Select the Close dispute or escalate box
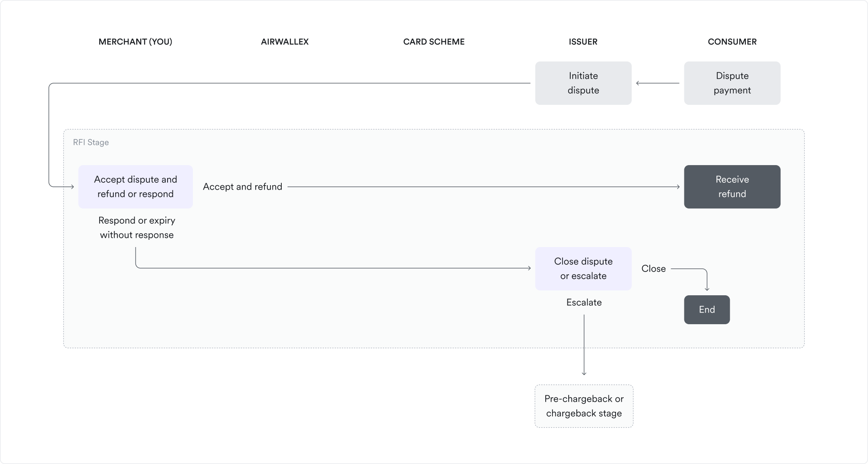Viewport: 868px width, 464px height. point(583,269)
